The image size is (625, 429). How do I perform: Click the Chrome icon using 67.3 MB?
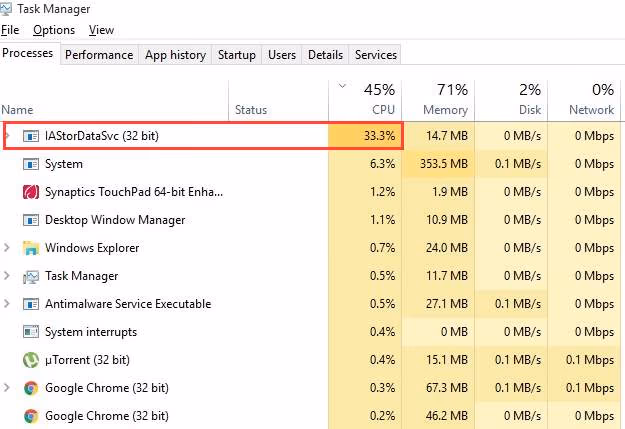(x=31, y=388)
